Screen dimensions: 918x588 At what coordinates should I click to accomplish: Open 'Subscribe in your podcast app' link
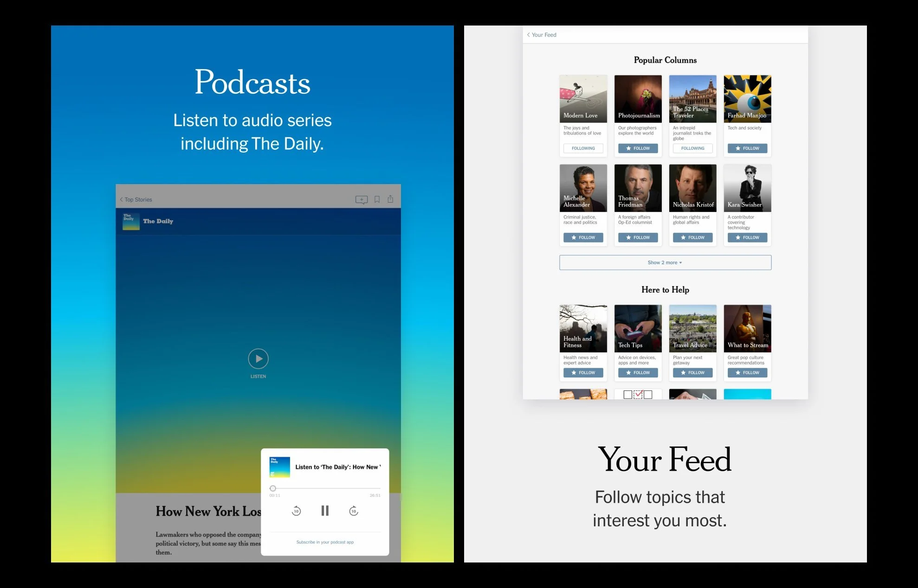(x=325, y=542)
